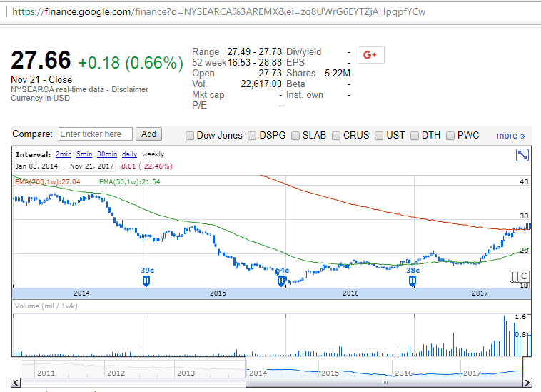Set the interval to 30min
Image resolution: width=541 pixels, height=392 pixels.
point(107,154)
